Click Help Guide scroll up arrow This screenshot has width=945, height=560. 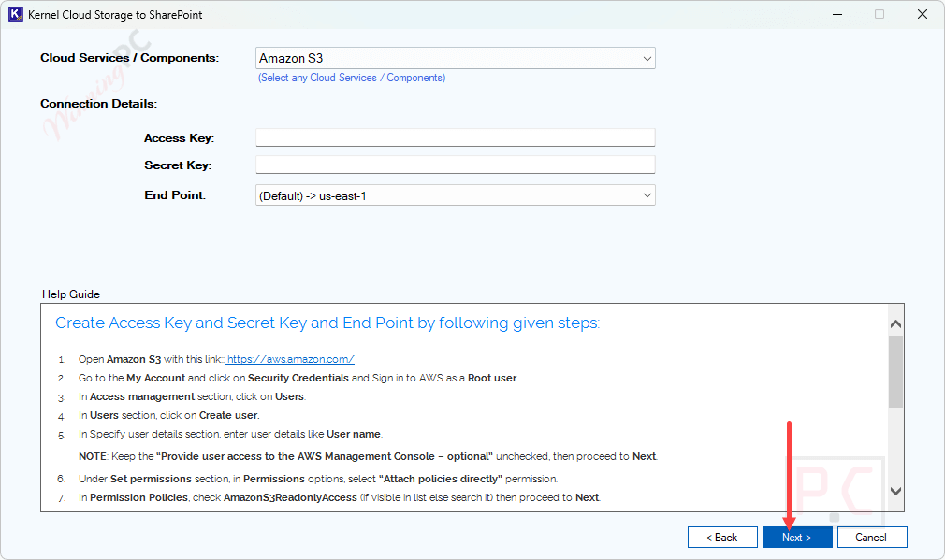(895, 324)
